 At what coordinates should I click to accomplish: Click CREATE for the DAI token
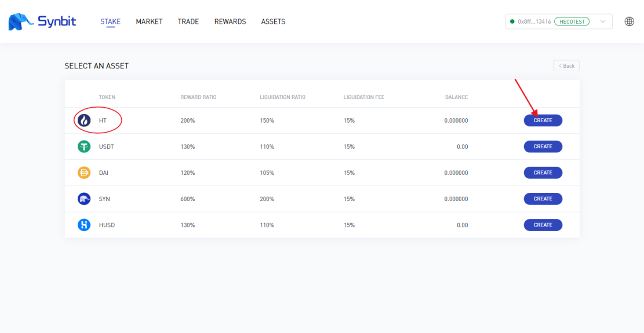[x=543, y=173]
